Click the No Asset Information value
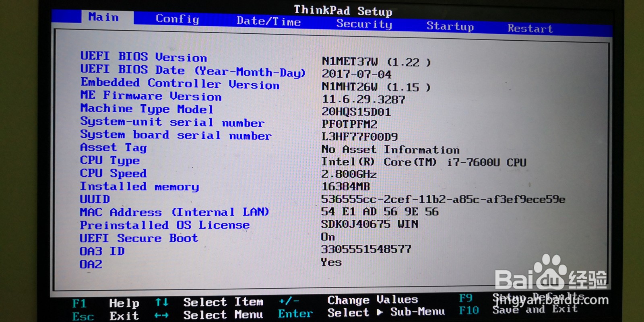Image resolution: width=644 pixels, height=322 pixels. click(390, 149)
